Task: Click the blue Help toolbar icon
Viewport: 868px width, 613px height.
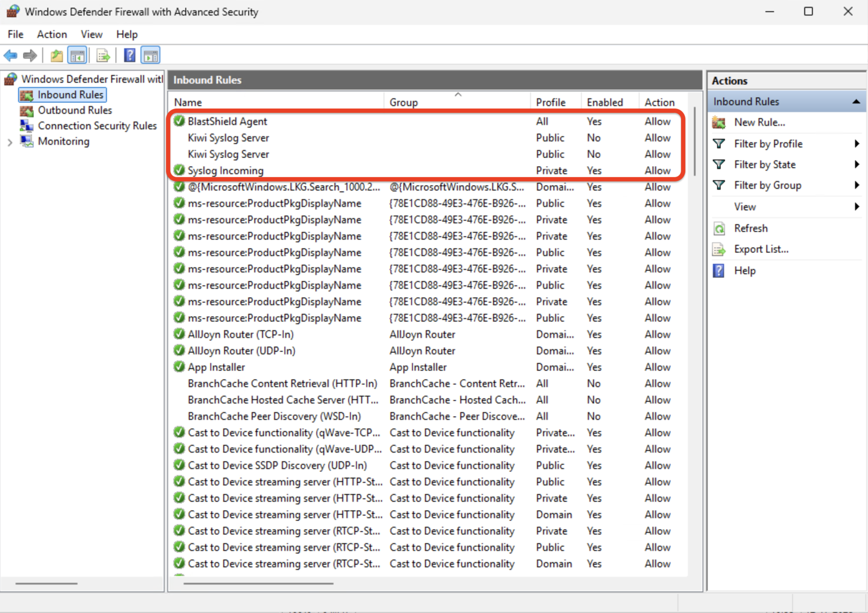Action: [x=130, y=56]
